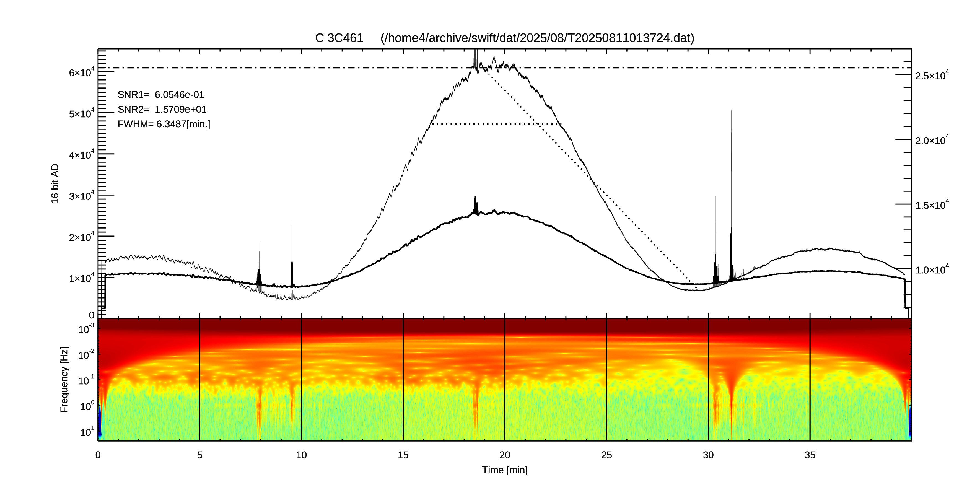Click the '16 bit AD' axis label

pyautogui.click(x=55, y=183)
